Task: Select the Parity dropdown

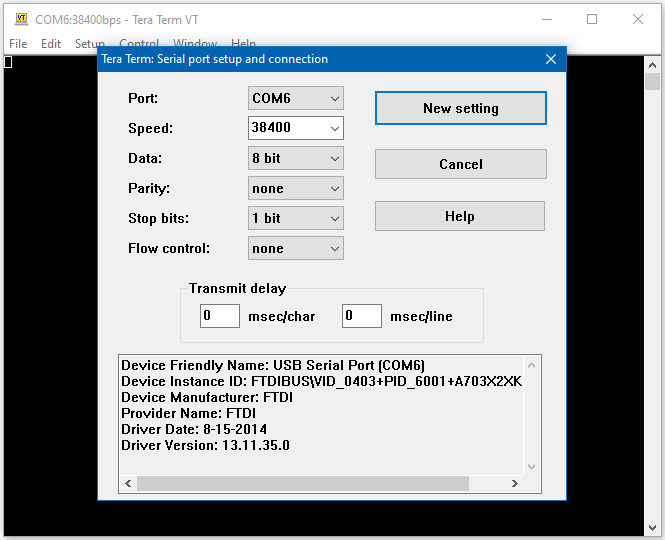Action: [x=295, y=188]
